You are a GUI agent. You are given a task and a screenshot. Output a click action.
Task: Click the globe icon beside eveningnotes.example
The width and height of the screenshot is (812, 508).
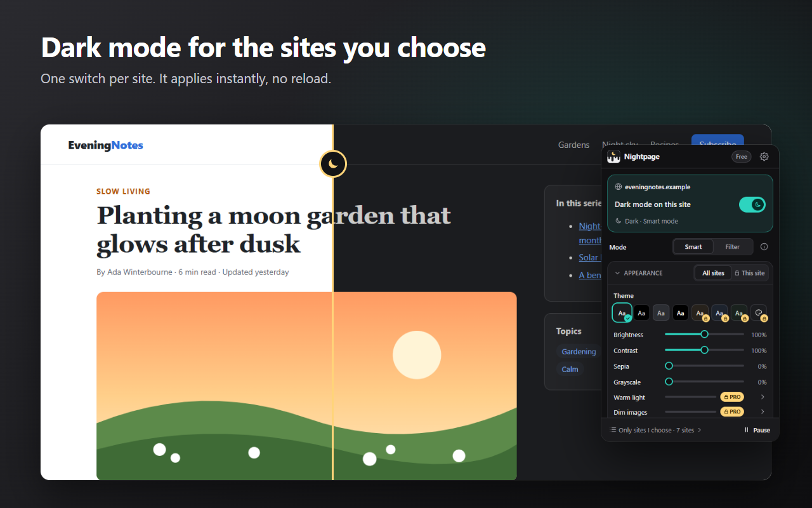coord(619,187)
